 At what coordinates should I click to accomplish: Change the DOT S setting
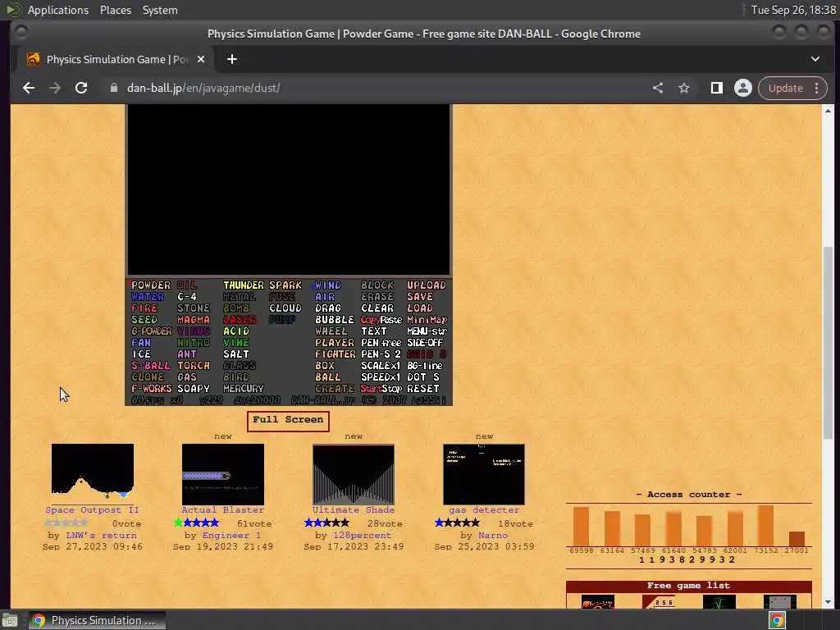tap(423, 377)
